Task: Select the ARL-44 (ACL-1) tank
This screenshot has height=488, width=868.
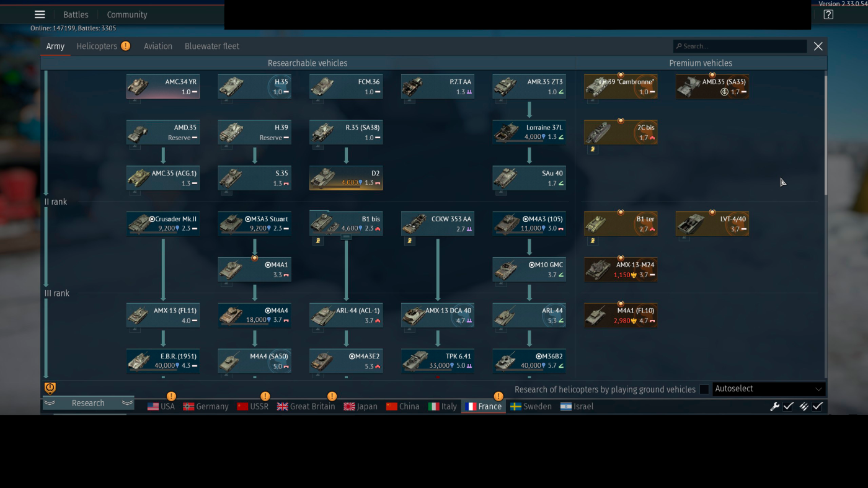Action: click(346, 316)
